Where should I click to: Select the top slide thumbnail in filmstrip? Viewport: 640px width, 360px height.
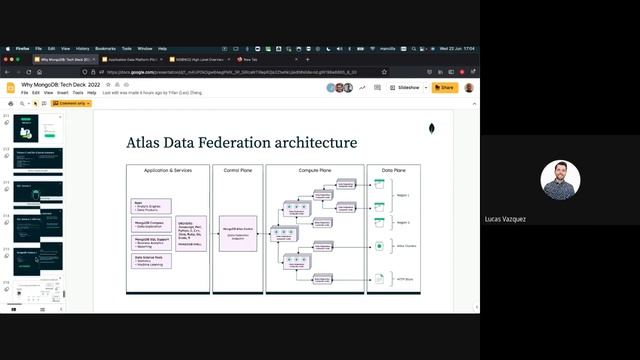(x=38, y=129)
